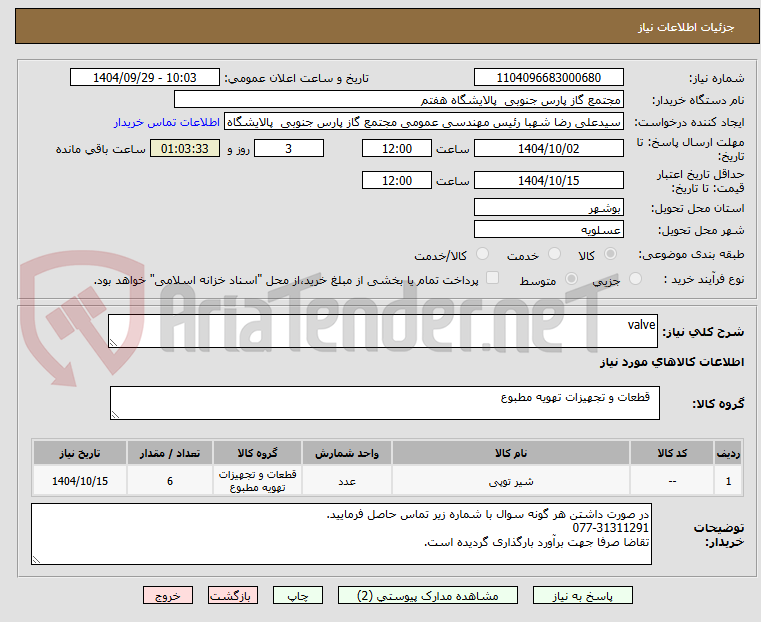The image size is (761, 622).
Task: Click the response deadline time 12:00 field
Action: click(x=397, y=148)
